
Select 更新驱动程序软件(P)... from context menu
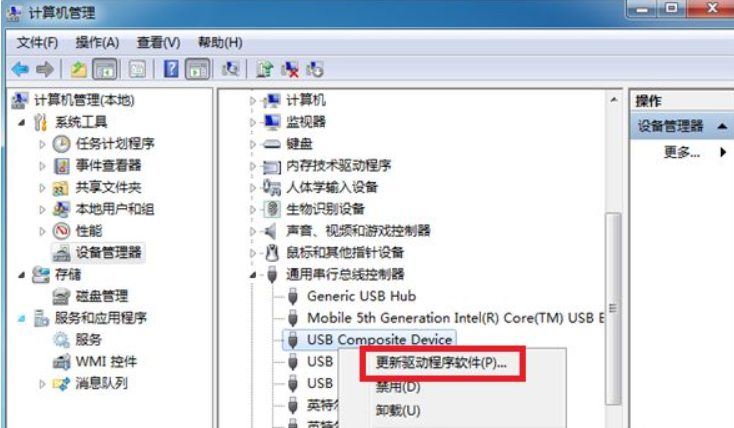coord(440,363)
